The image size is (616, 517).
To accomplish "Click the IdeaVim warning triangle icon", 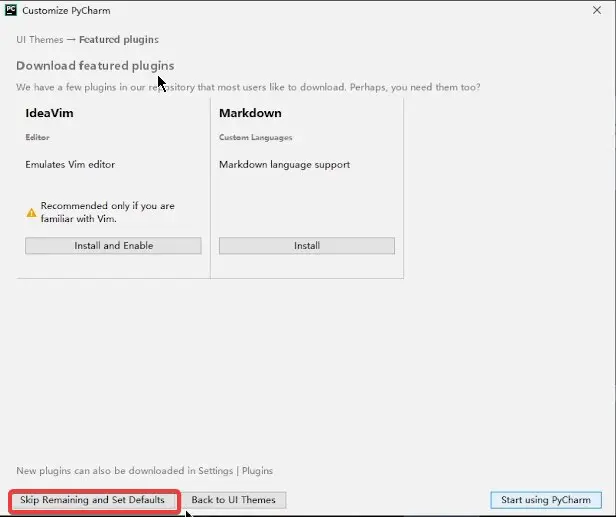I will 31,213.
